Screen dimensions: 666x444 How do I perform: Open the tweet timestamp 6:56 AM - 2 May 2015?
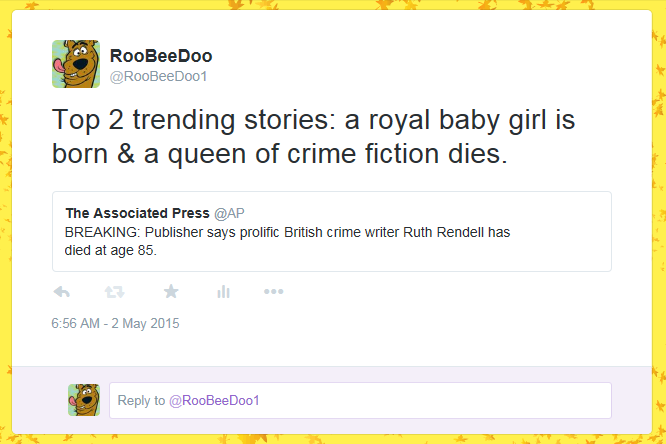click(x=115, y=324)
